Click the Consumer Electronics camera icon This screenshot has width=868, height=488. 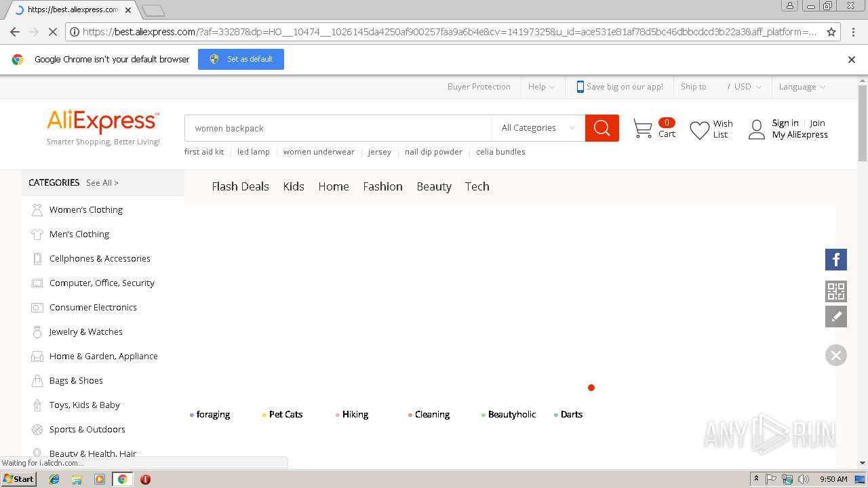tap(37, 308)
